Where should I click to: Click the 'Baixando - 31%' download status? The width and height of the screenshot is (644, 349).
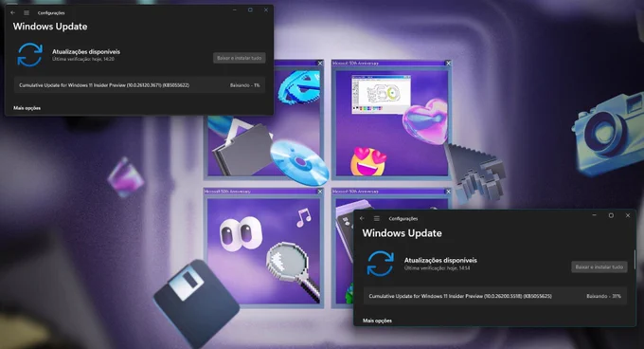click(x=603, y=296)
